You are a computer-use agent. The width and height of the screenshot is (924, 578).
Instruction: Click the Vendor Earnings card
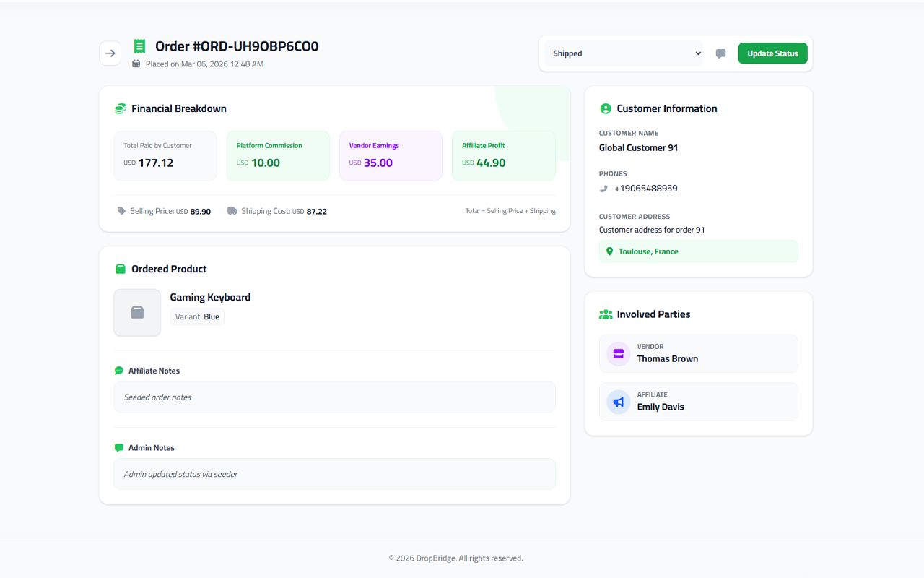click(391, 155)
